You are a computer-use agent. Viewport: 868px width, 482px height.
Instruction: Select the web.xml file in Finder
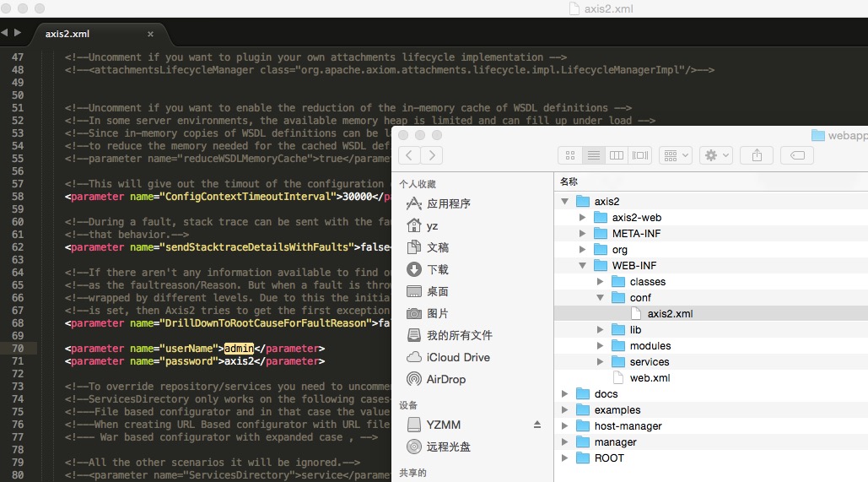click(711, 378)
